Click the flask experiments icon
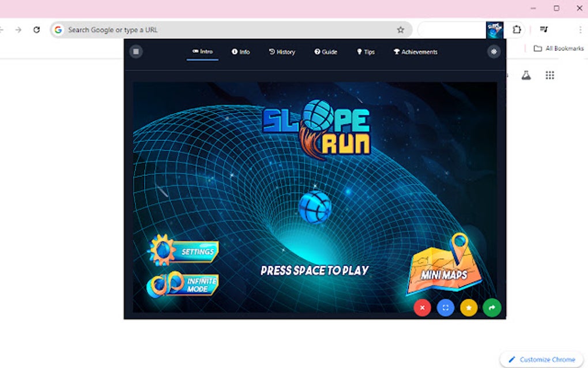The height and width of the screenshot is (368, 588). pyautogui.click(x=526, y=75)
